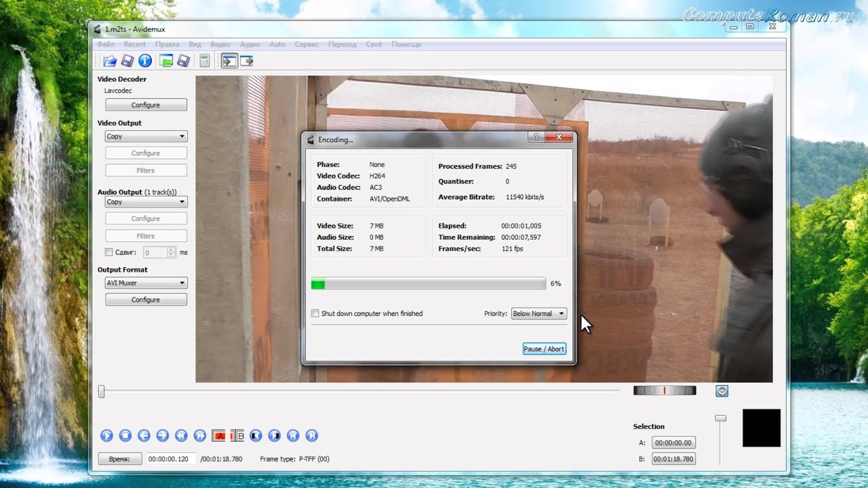Click the Сдвиг ms spinner arrows

[x=172, y=252]
